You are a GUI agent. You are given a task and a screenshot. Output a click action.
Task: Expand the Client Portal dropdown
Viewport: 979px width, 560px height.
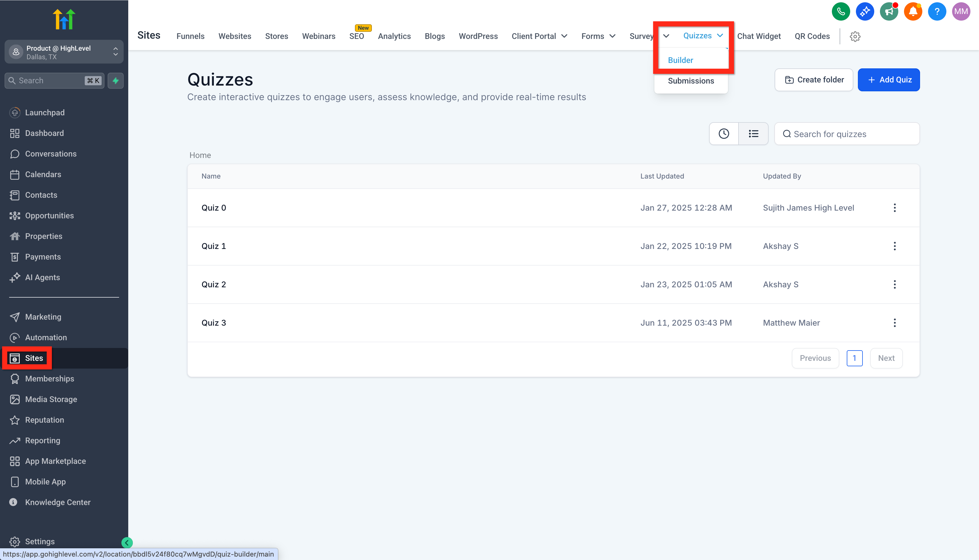pyautogui.click(x=539, y=36)
